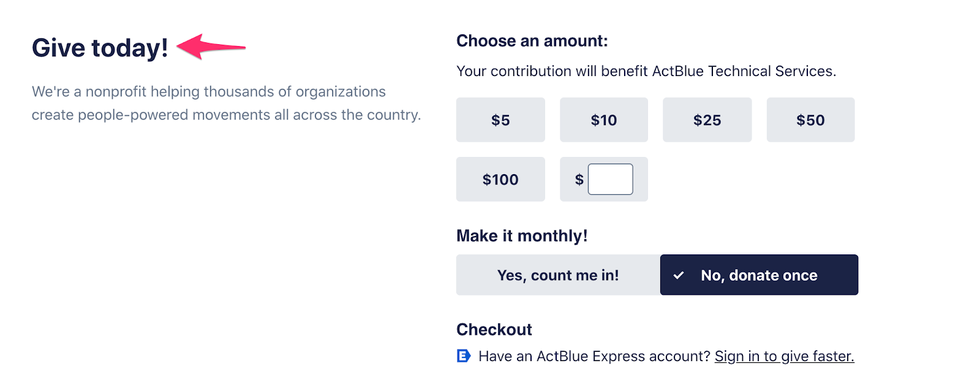
Task: Click the checkmark icon on donate once
Action: click(x=678, y=275)
